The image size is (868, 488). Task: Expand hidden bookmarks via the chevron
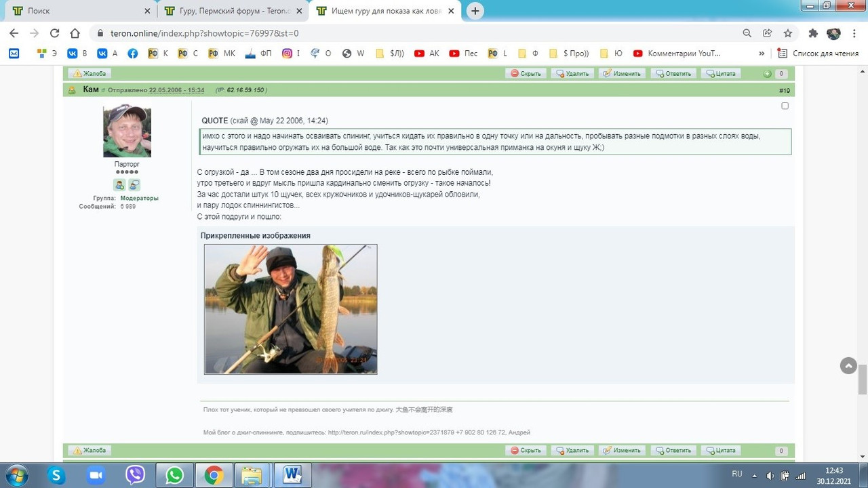761,53
